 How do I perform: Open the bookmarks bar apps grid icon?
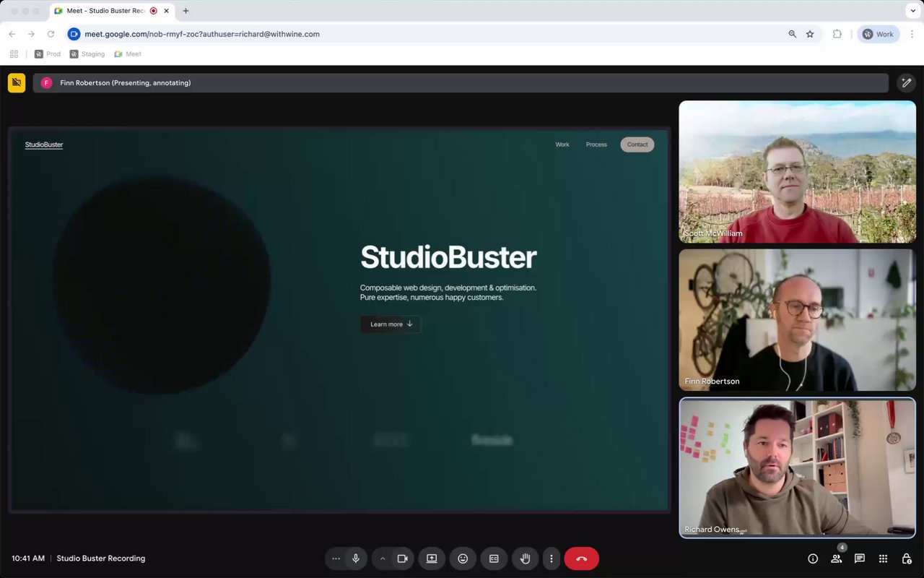[x=14, y=54]
